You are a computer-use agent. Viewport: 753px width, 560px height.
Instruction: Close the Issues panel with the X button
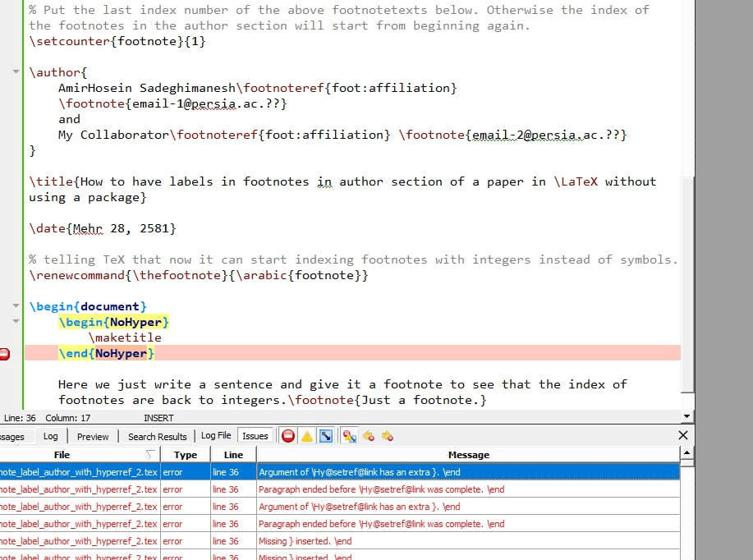[683, 435]
